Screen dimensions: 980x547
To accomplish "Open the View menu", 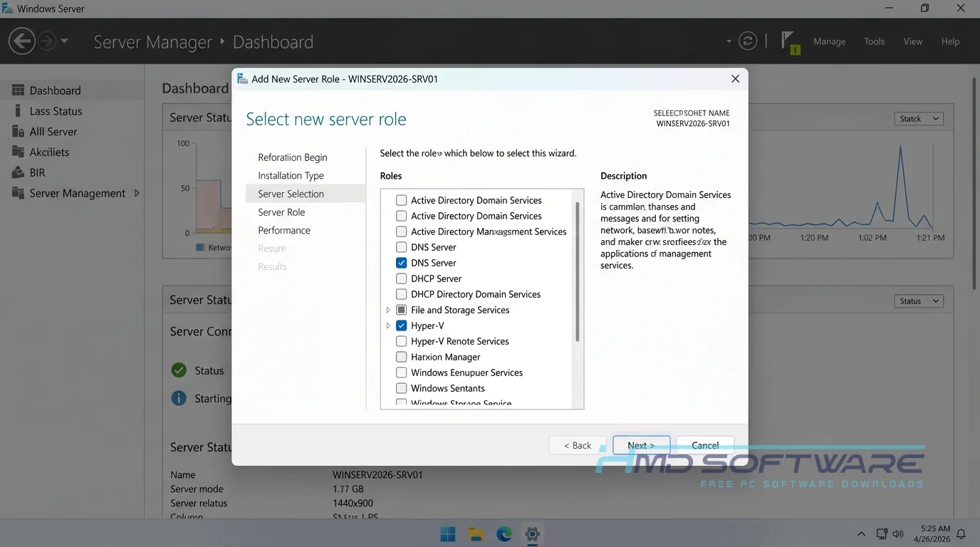I will pyautogui.click(x=913, y=41).
